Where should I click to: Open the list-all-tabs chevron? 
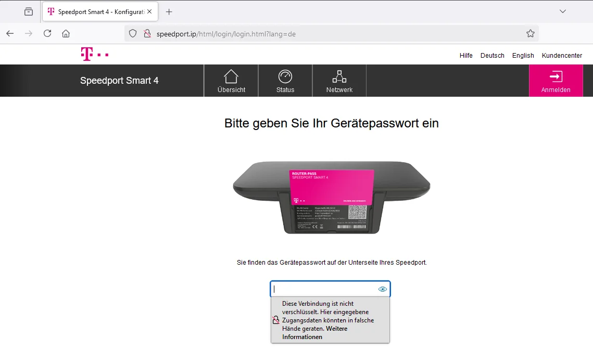[x=562, y=11]
